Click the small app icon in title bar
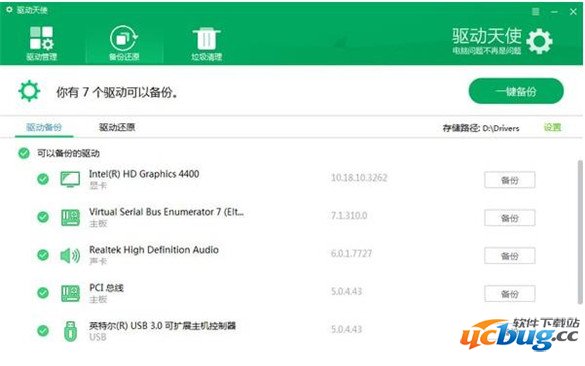This screenshot has width=585, height=366. point(9,10)
